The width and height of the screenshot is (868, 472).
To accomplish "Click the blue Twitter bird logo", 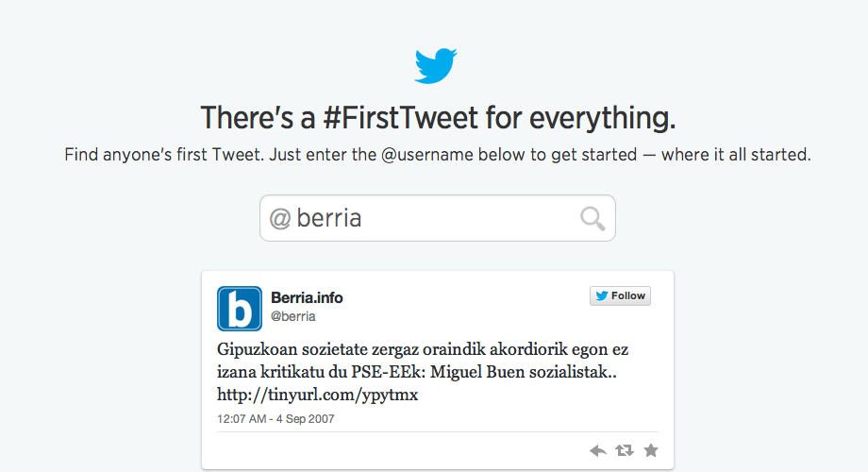I will [x=436, y=66].
